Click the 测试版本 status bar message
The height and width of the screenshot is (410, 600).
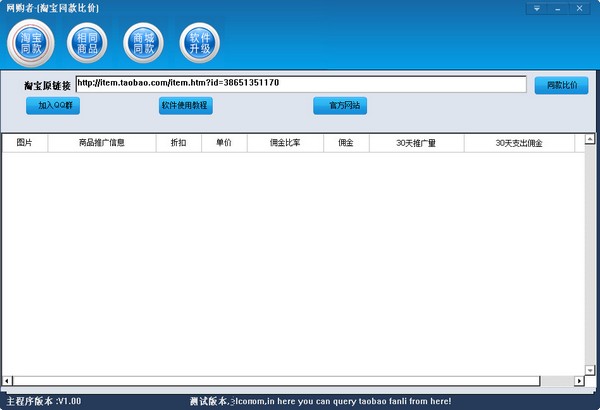(x=321, y=402)
